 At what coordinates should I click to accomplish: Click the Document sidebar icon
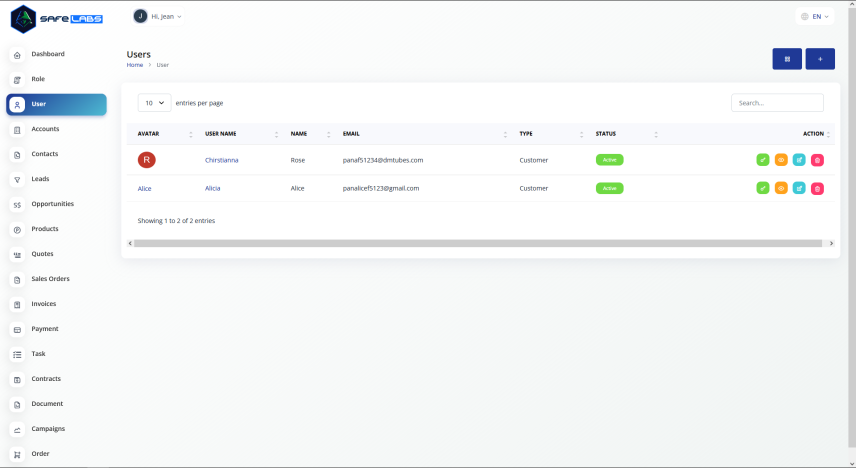pyautogui.click(x=17, y=405)
